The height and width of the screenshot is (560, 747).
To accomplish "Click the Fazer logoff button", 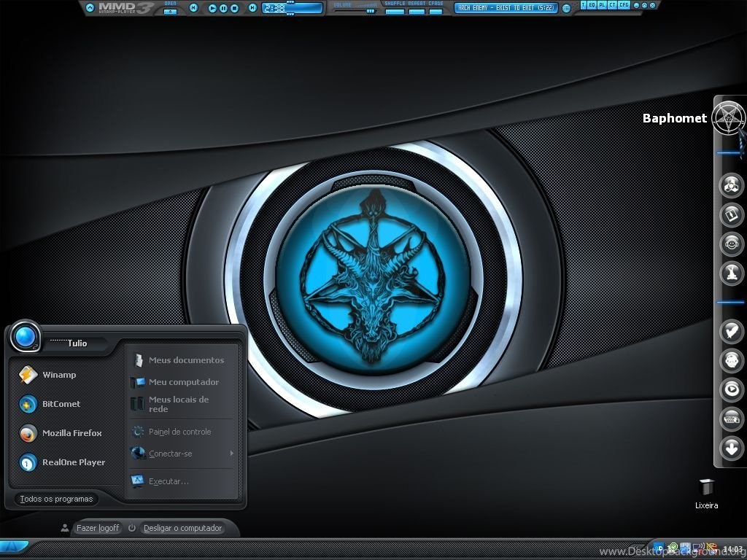I will (x=98, y=528).
